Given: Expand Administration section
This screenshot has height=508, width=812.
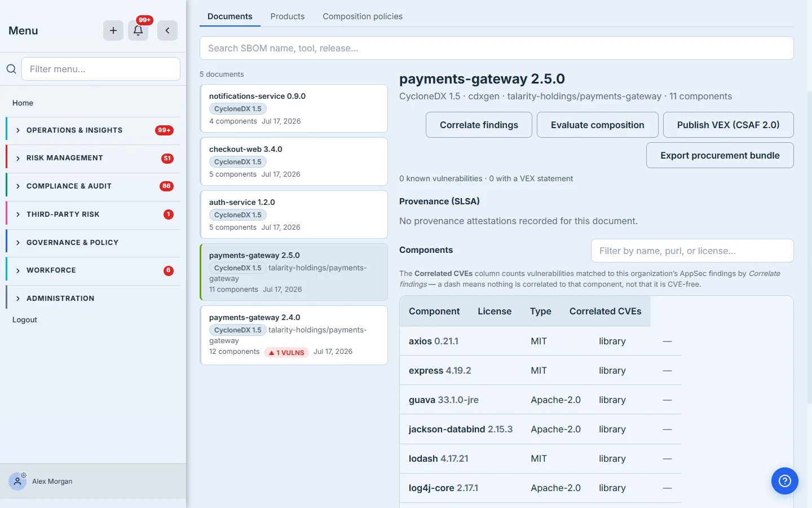Looking at the screenshot, I should pos(94,299).
